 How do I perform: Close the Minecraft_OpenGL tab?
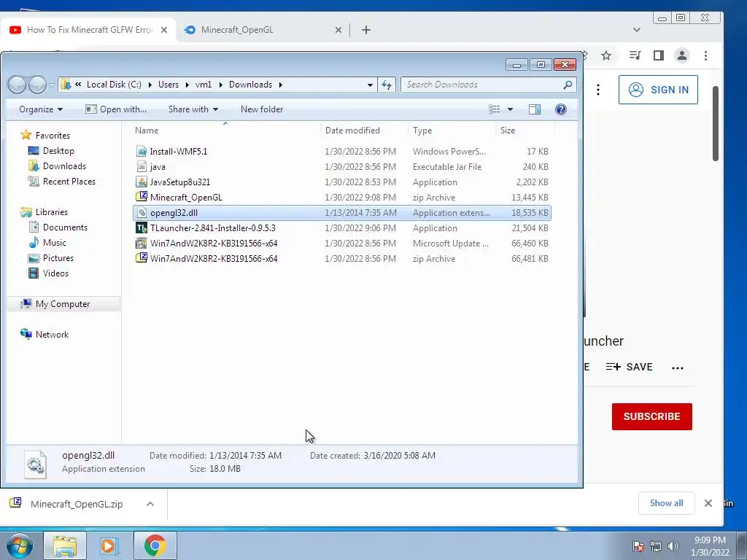click(338, 30)
